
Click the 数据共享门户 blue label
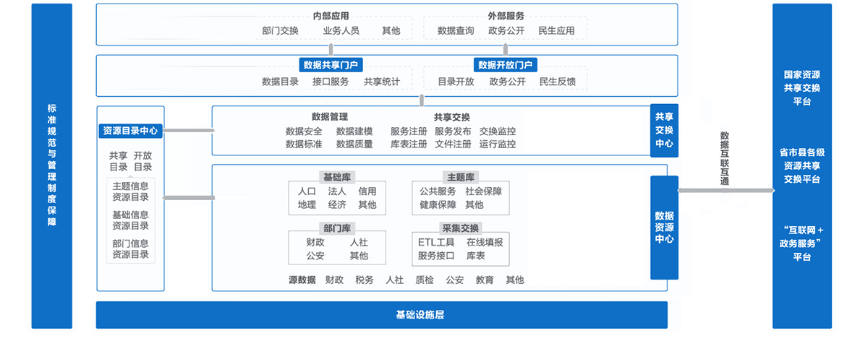coord(331,65)
